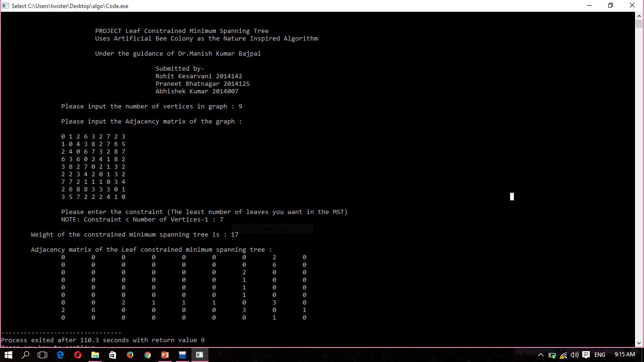
Task: Click the input matrix row '7 7 2 1 1 1 0 3 4'
Action: click(93, 181)
